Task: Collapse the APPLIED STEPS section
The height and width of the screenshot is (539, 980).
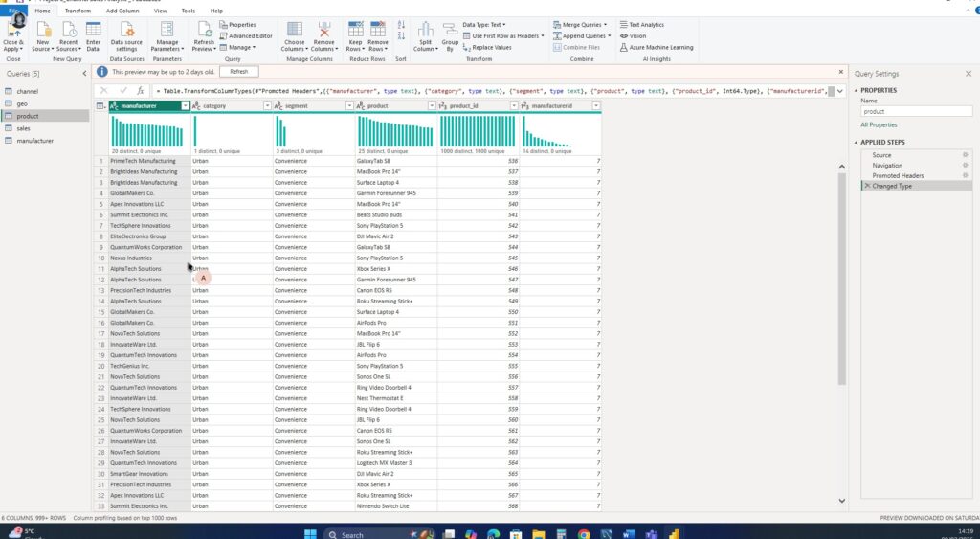Action: pyautogui.click(x=857, y=142)
